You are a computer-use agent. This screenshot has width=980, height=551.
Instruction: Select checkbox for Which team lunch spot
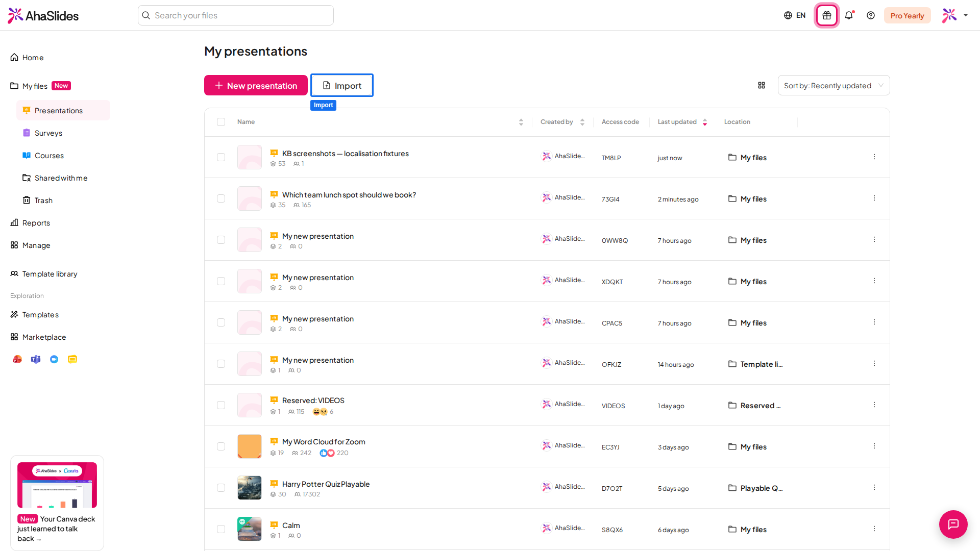coord(221,198)
